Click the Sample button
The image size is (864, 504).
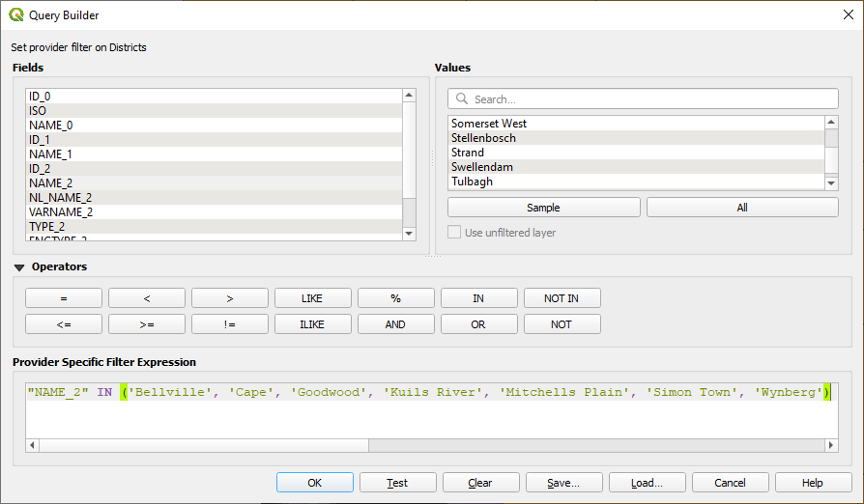coord(543,208)
